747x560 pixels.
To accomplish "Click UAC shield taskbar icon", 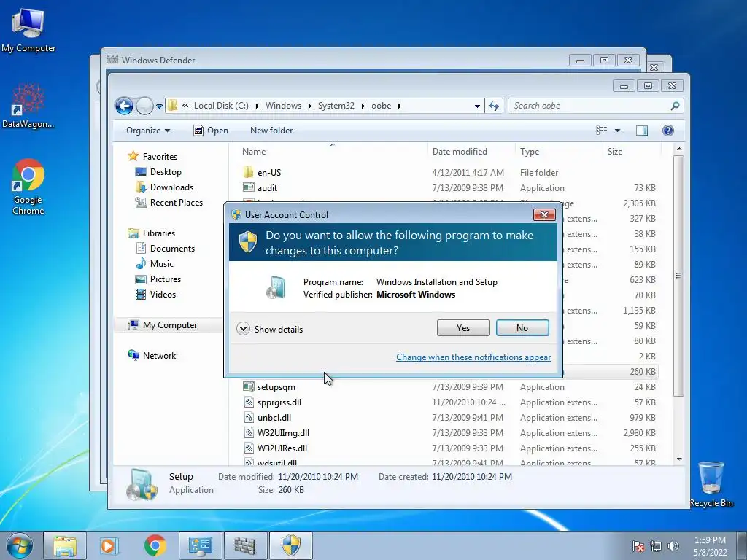I will (291, 545).
